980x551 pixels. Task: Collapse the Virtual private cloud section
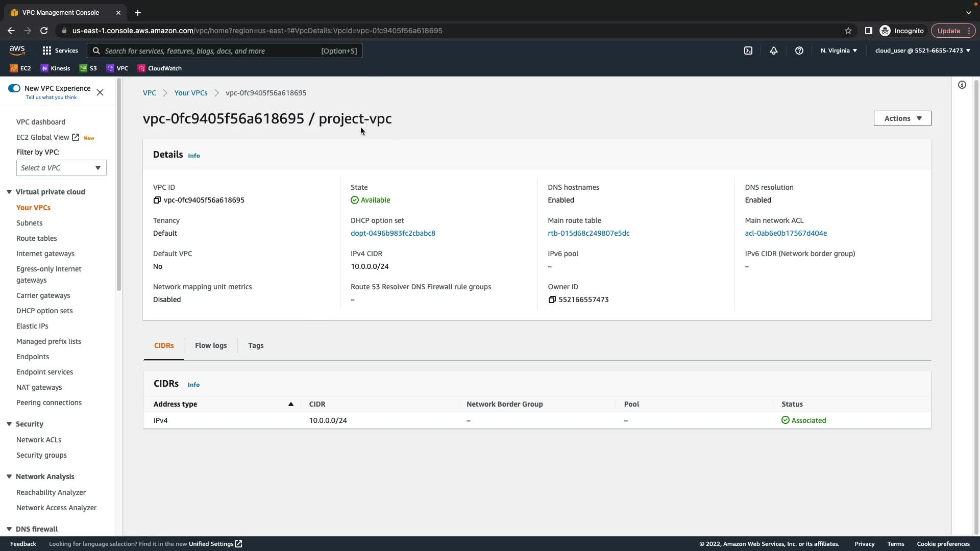click(x=9, y=192)
